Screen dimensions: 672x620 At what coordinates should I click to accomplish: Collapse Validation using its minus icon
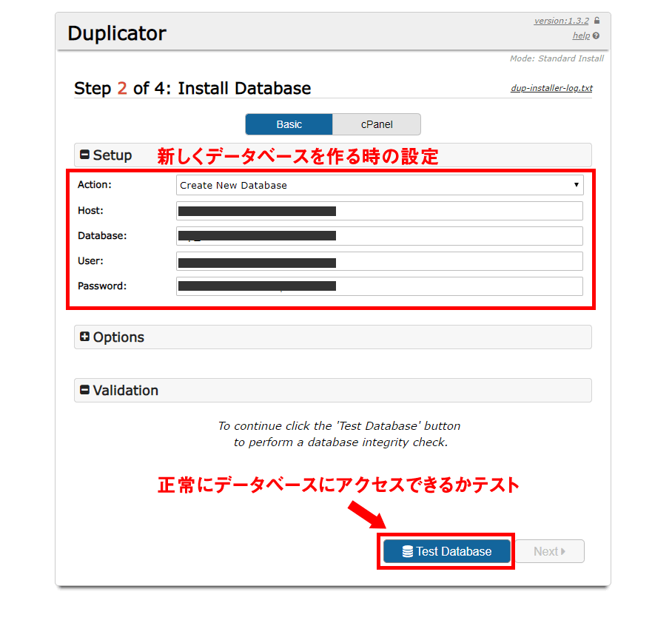click(x=84, y=391)
